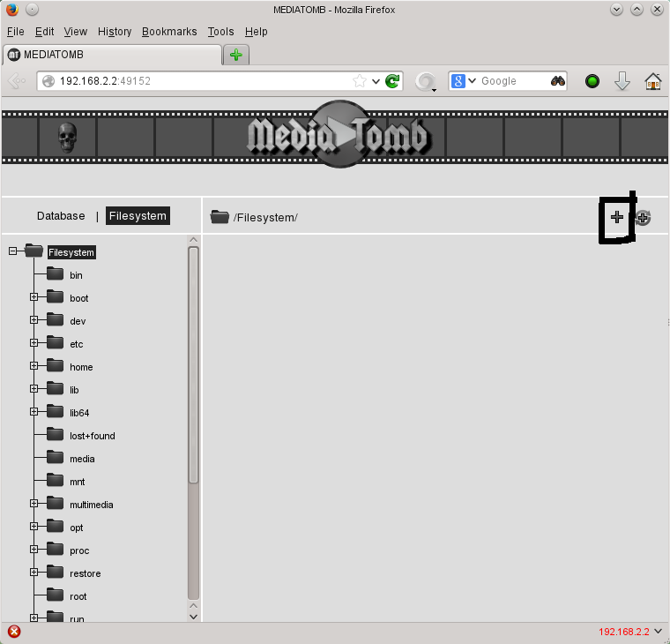Open the search engine dropdown

(464, 81)
